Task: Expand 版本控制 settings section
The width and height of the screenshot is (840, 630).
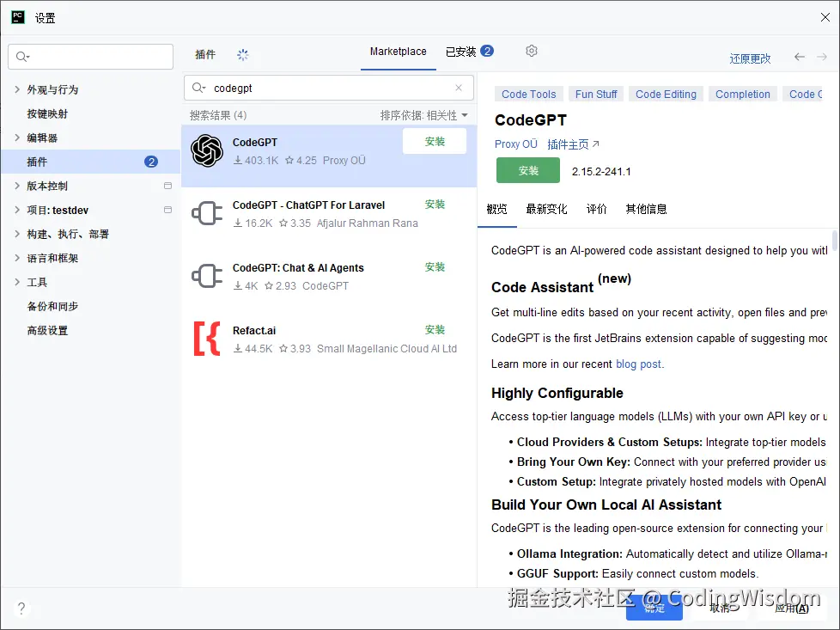Action: click(17, 186)
